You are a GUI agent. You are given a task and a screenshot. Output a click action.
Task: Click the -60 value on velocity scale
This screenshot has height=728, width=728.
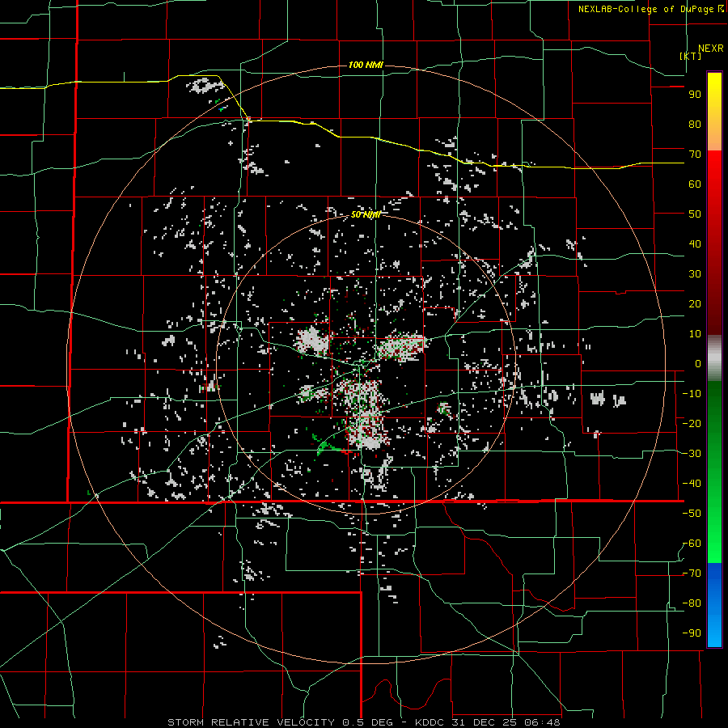[692, 544]
